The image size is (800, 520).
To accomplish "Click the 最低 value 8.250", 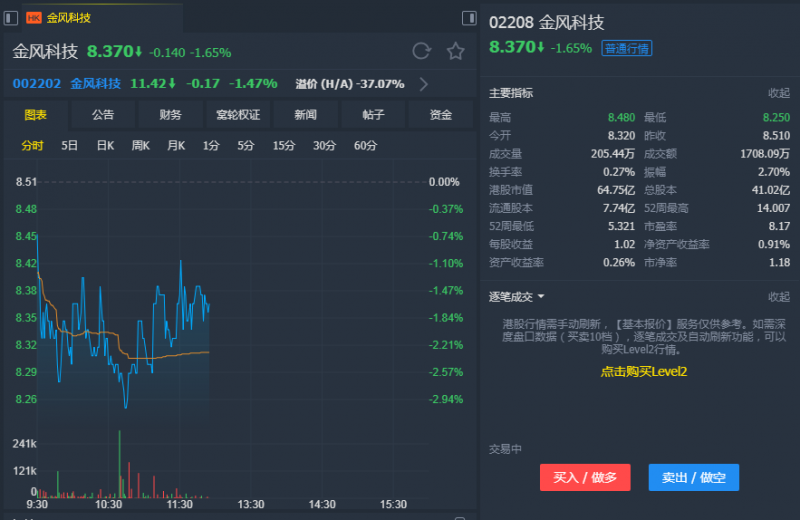I will tap(776, 117).
